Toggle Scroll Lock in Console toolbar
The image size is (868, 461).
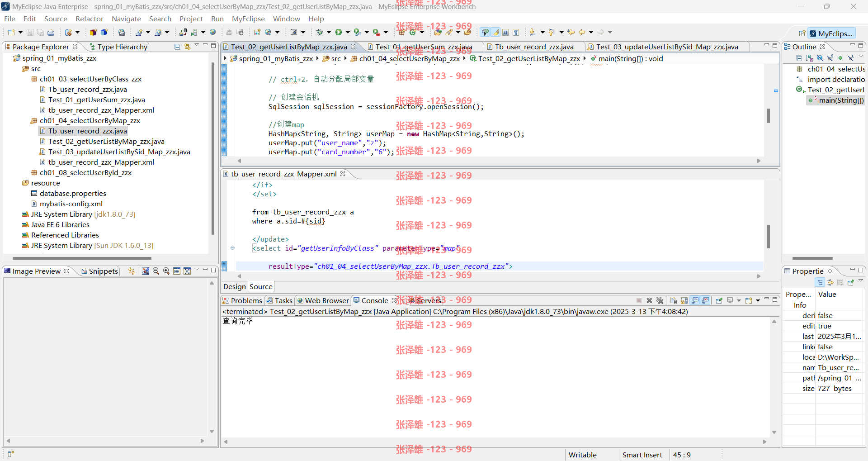[684, 300]
